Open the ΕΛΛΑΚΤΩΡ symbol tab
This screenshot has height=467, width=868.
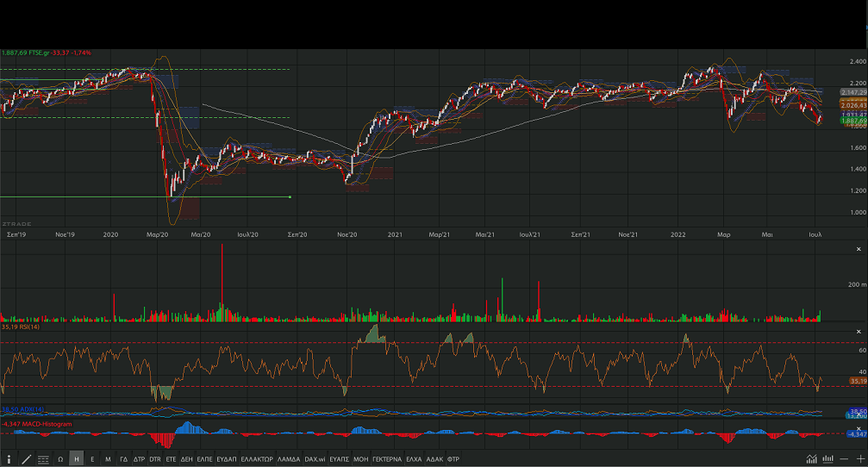click(257, 459)
